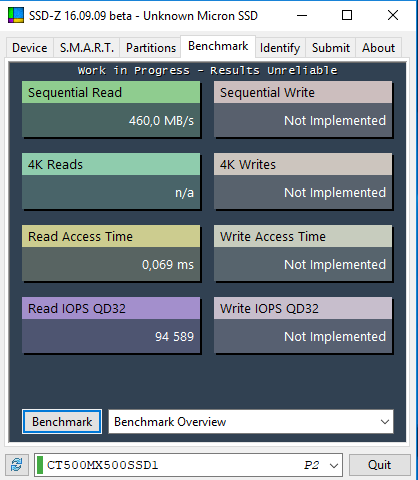Open the Partitions tab
418x480 pixels.
[x=151, y=48]
